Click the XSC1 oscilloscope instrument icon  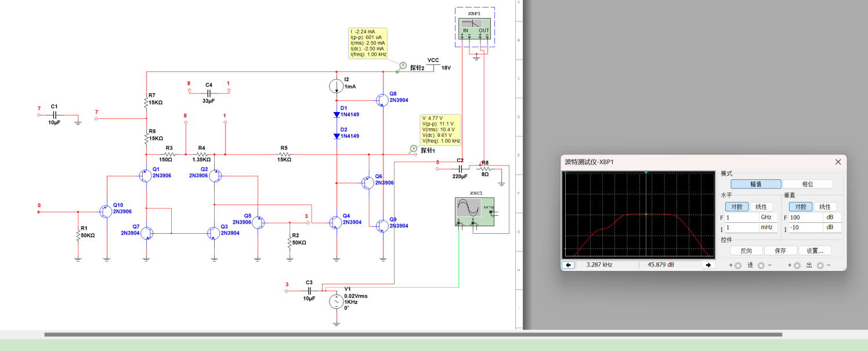coord(475,210)
